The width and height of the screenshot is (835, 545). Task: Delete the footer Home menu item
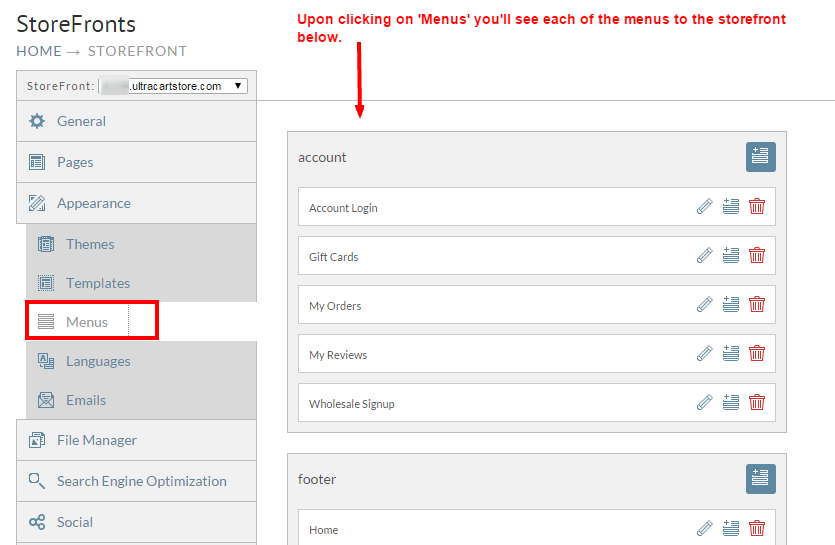click(x=757, y=528)
